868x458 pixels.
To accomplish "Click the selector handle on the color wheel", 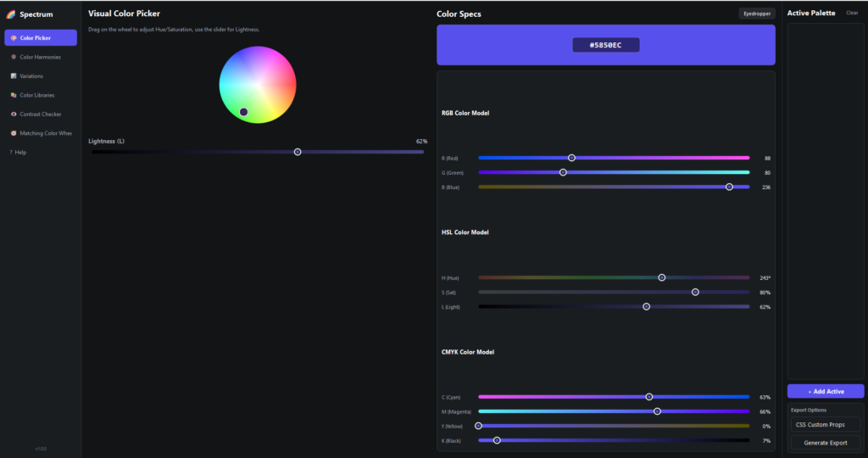I will pyautogui.click(x=243, y=112).
